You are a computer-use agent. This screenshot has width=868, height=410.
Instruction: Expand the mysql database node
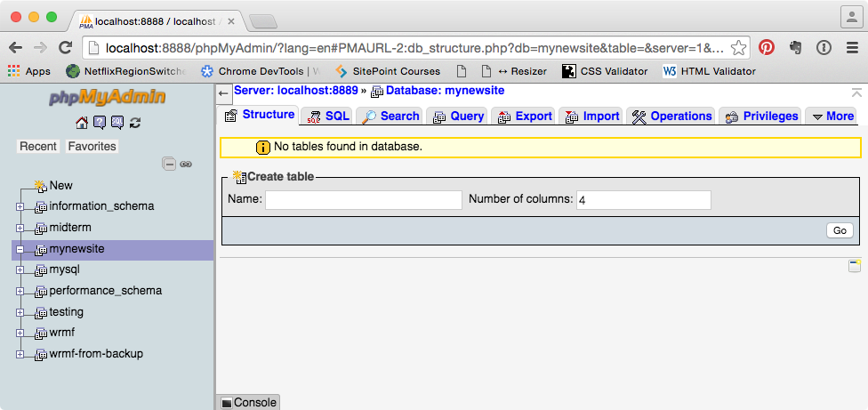coord(20,270)
